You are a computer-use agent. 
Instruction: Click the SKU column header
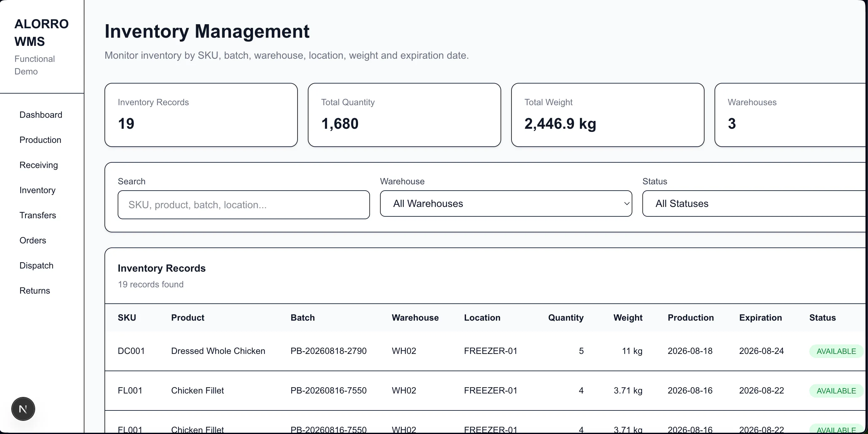point(127,318)
